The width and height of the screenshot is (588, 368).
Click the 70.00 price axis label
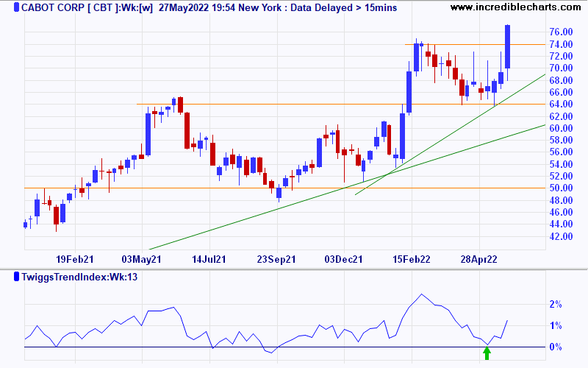click(561, 68)
